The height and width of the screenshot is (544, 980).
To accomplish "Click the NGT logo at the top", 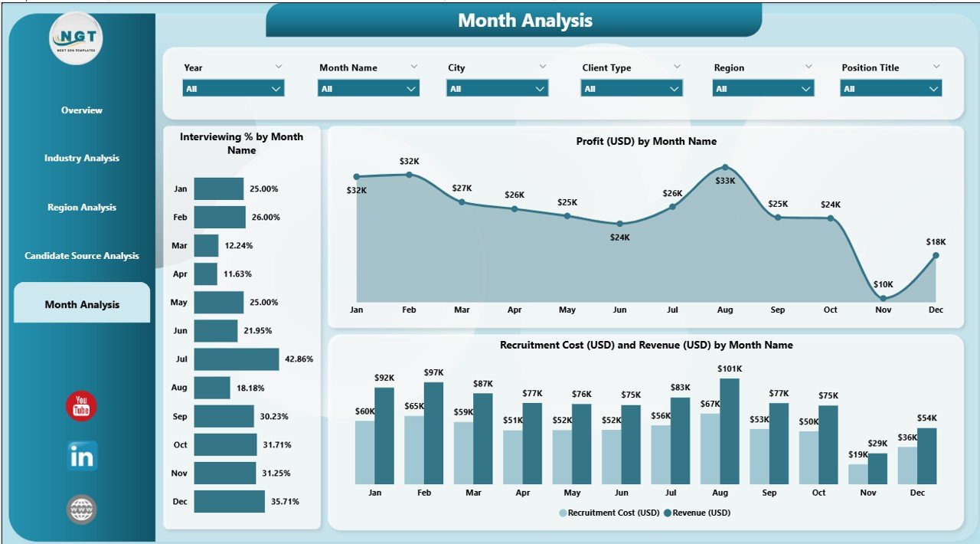I will (x=77, y=38).
